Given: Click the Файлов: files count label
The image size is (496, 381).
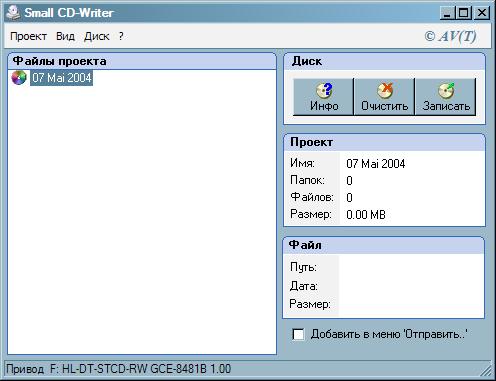Looking at the screenshot, I should coord(312,197).
